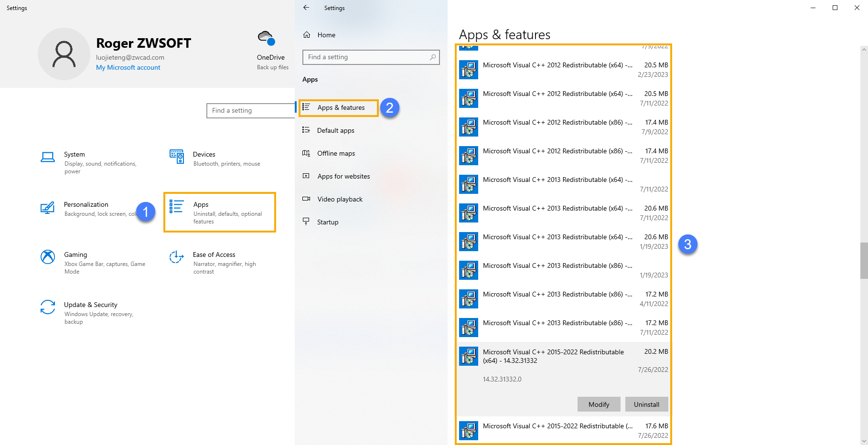Screen dimensions: 868x445
Task: Select Visual C++ 2012 x64 entry dated 7/11/2022
Action: pos(564,98)
